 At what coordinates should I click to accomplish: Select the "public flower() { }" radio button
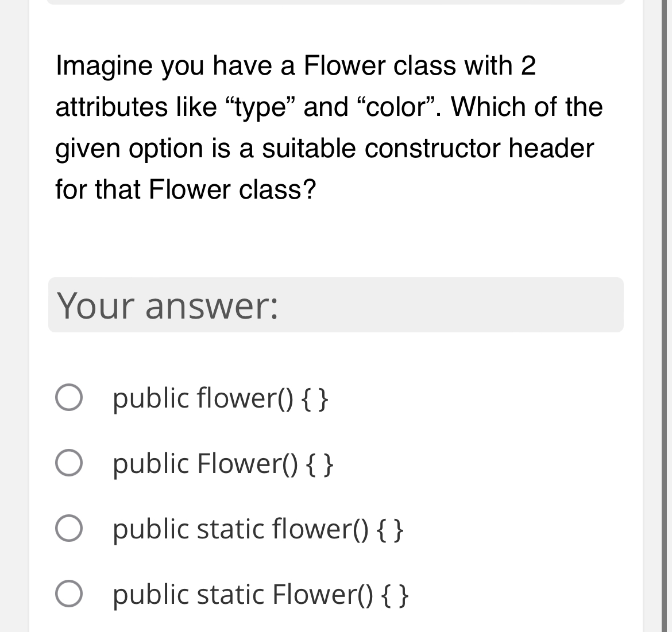(70, 398)
